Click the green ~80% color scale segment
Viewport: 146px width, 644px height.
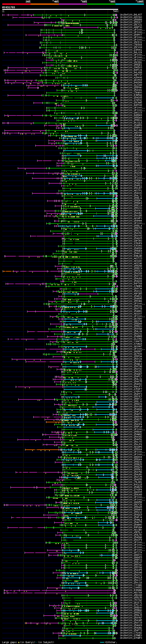[101, 4]
